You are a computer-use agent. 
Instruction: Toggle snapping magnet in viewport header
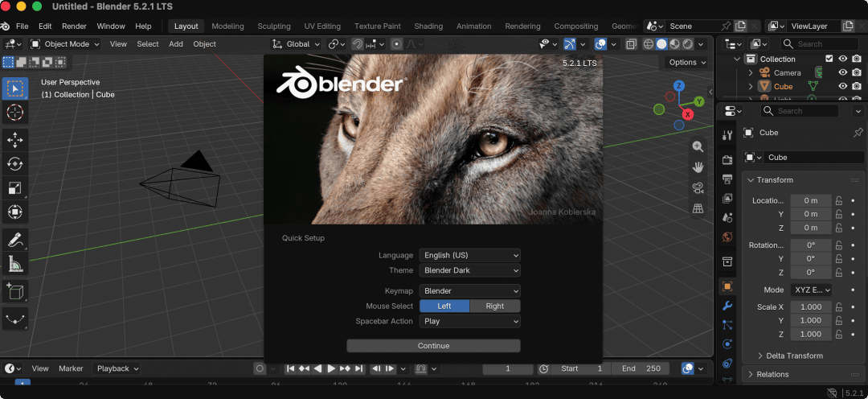pyautogui.click(x=358, y=43)
